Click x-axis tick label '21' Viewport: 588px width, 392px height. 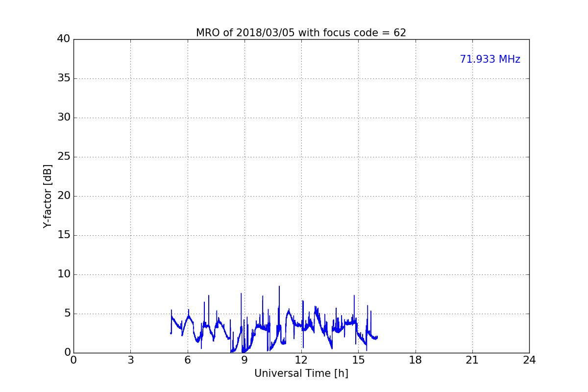472,360
